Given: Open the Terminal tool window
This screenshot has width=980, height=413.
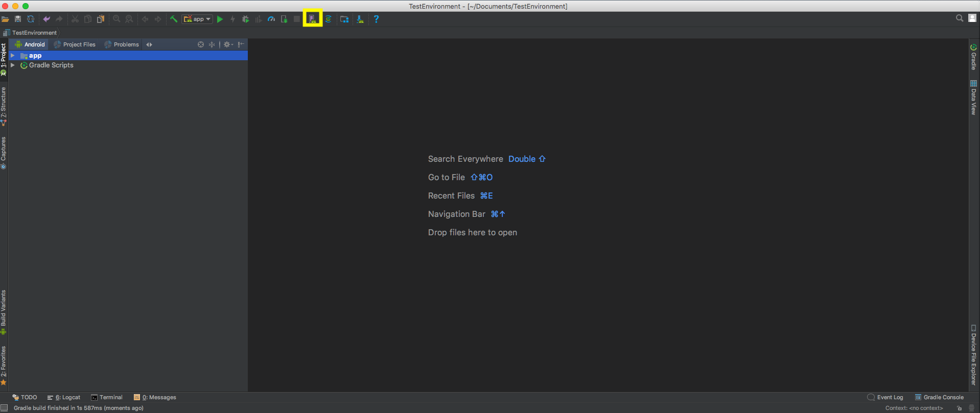Looking at the screenshot, I should pos(107,397).
